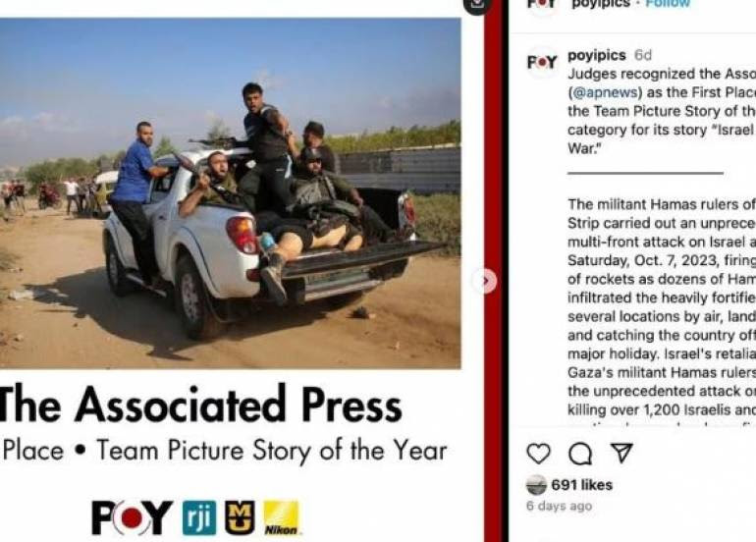Click the pickup truck photo
The width and height of the screenshot is (756, 542).
tap(231, 193)
